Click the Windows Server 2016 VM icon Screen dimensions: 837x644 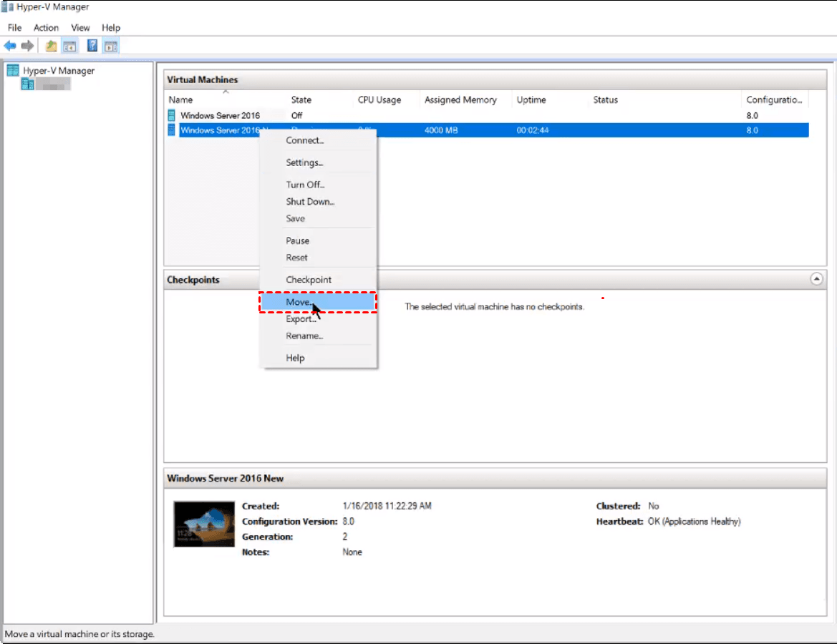[172, 115]
